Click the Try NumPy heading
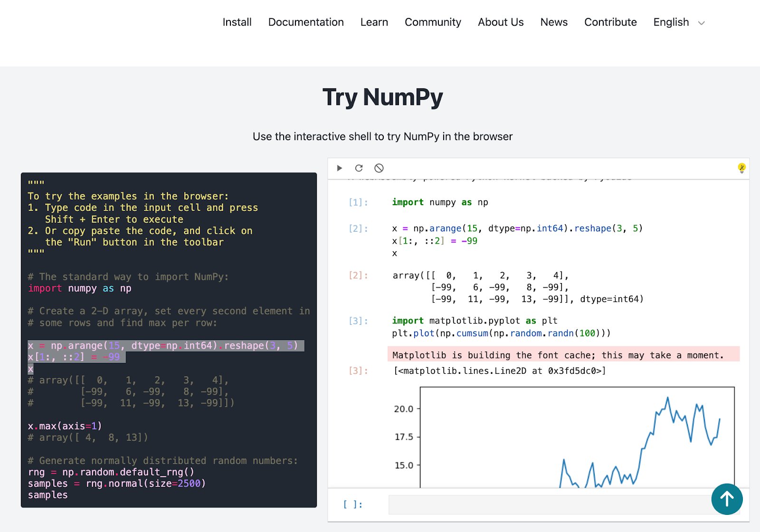The image size is (760, 532). point(383,97)
